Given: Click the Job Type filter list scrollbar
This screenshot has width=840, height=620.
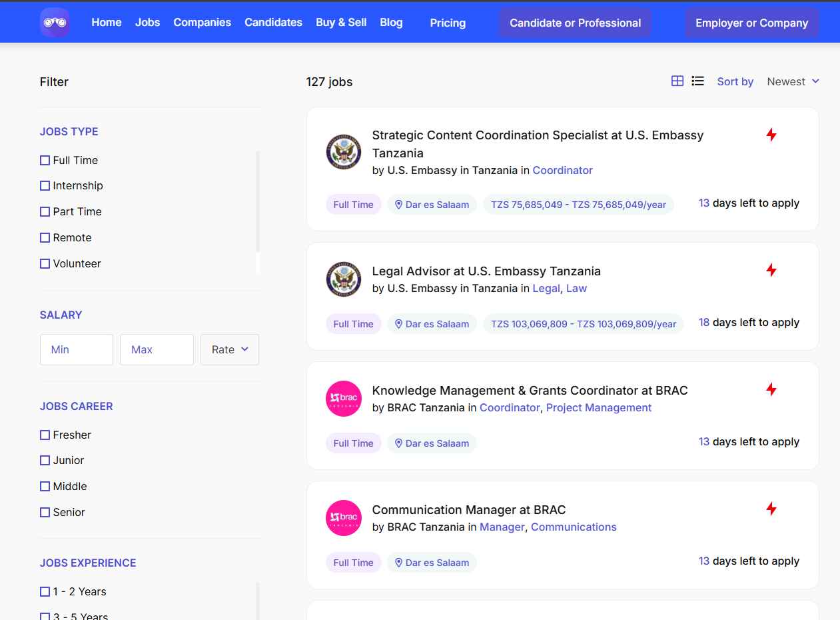Looking at the screenshot, I should [x=258, y=201].
